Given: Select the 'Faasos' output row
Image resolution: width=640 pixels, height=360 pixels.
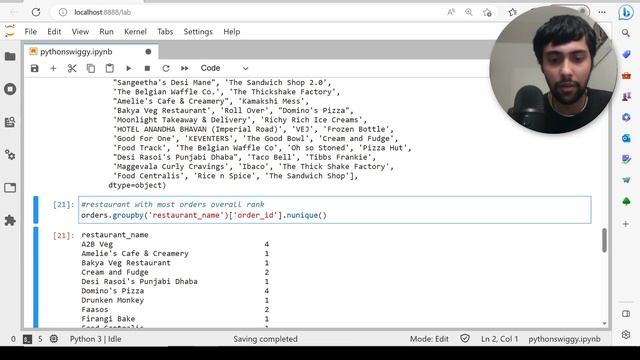Looking at the screenshot, I should [175, 309].
